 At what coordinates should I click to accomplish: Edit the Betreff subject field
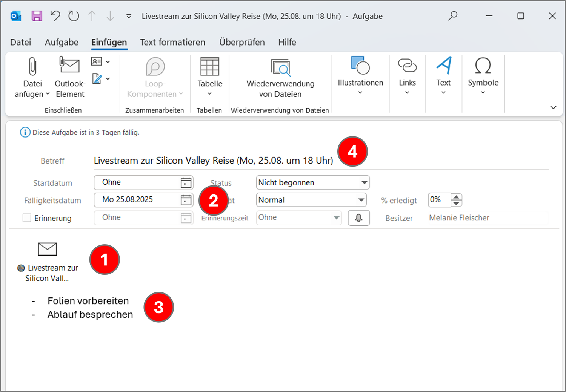[x=321, y=161]
